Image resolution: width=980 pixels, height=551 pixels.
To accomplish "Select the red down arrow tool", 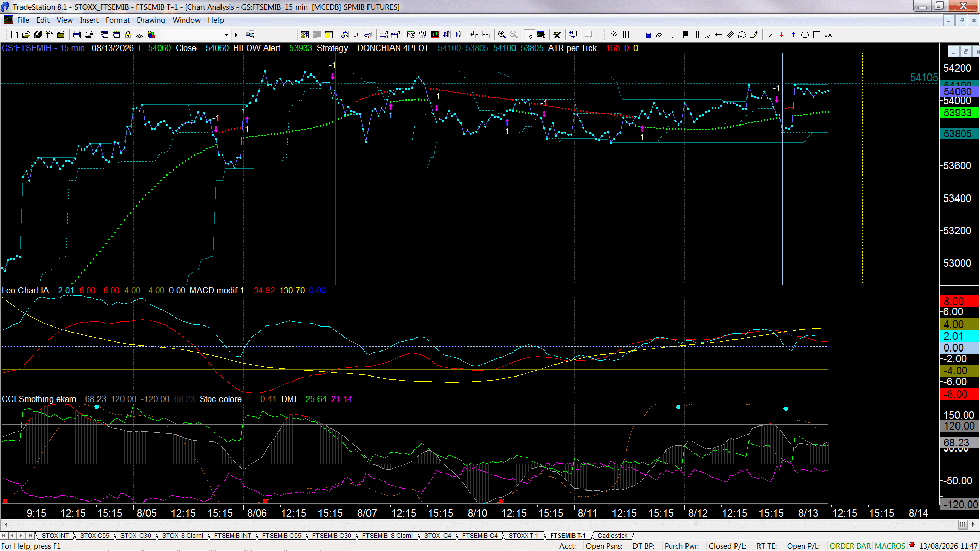I will pyautogui.click(x=781, y=35).
